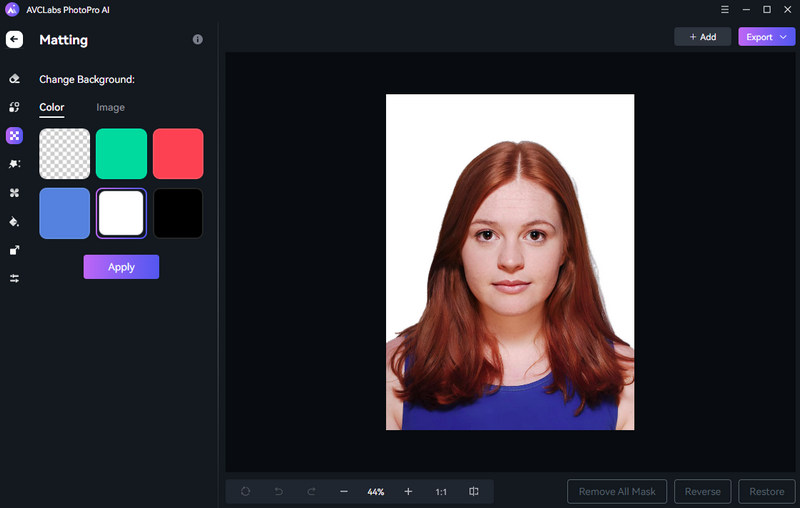Screen dimensions: 800x508
Task: Open the paint bucket colorize tool
Action: 14,221
